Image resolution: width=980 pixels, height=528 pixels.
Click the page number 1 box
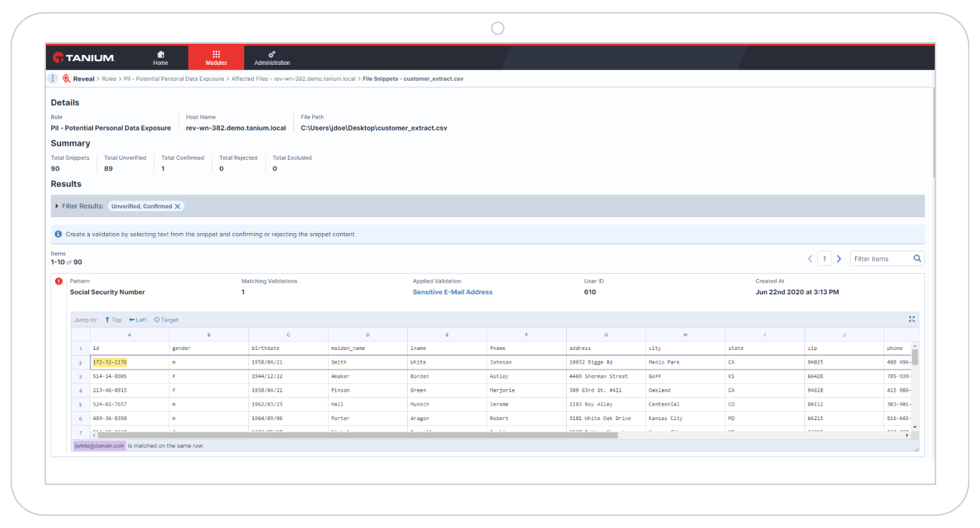825,259
